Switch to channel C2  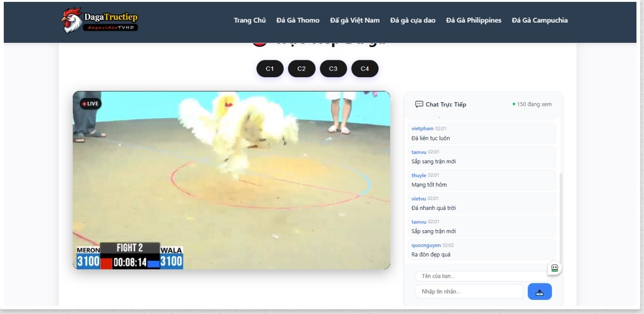301,69
